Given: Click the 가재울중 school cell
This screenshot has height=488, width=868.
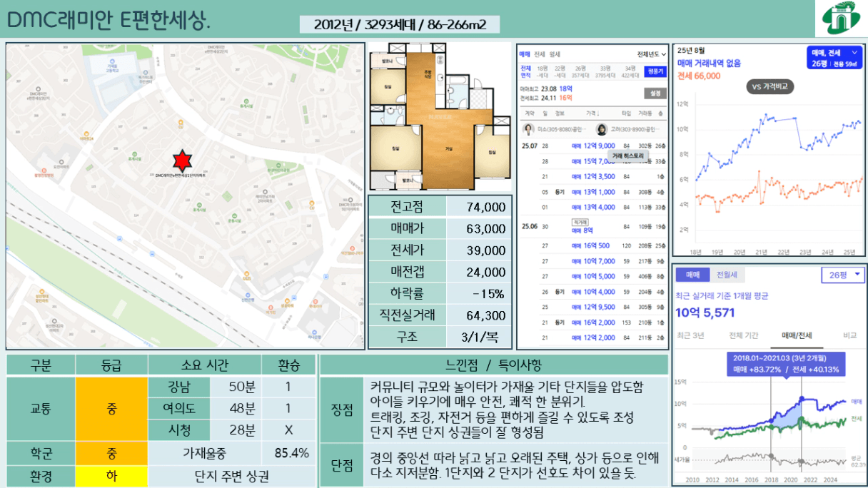Looking at the screenshot, I should [x=205, y=453].
